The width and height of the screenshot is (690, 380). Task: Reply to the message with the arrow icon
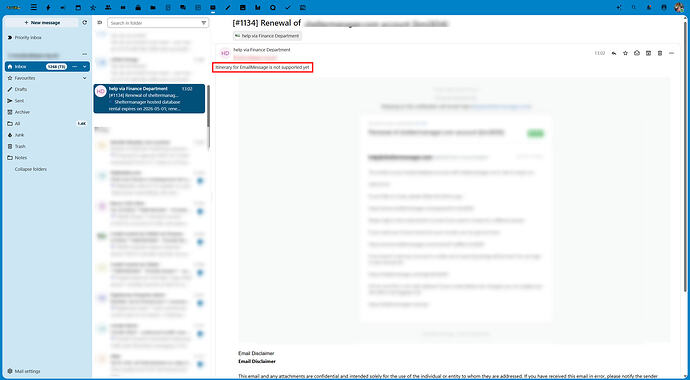pyautogui.click(x=614, y=53)
